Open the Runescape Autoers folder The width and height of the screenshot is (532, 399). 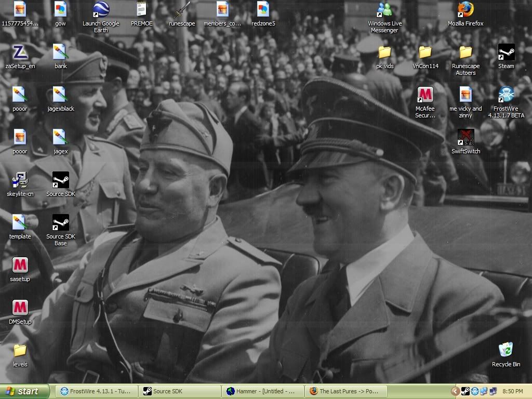coord(465,52)
